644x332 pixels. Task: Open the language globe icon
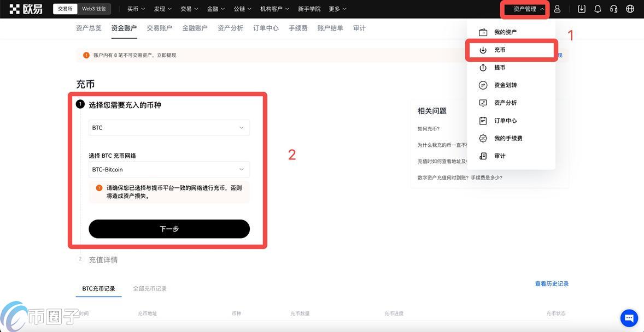click(x=630, y=9)
